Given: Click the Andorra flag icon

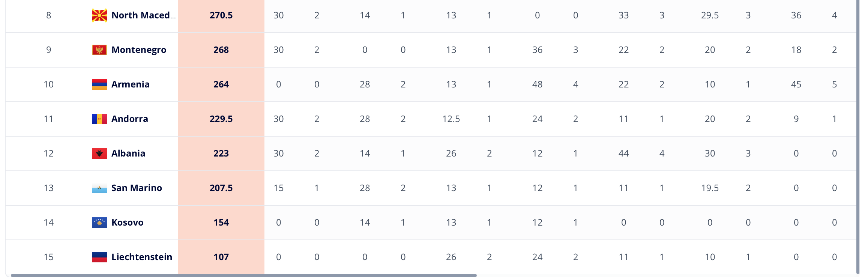Looking at the screenshot, I should 99,119.
